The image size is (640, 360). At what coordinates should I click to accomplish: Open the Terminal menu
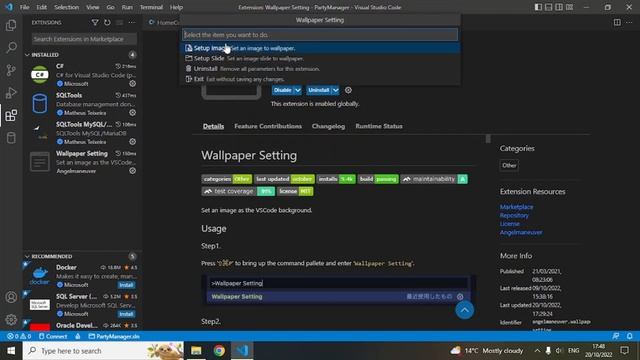[151, 7]
